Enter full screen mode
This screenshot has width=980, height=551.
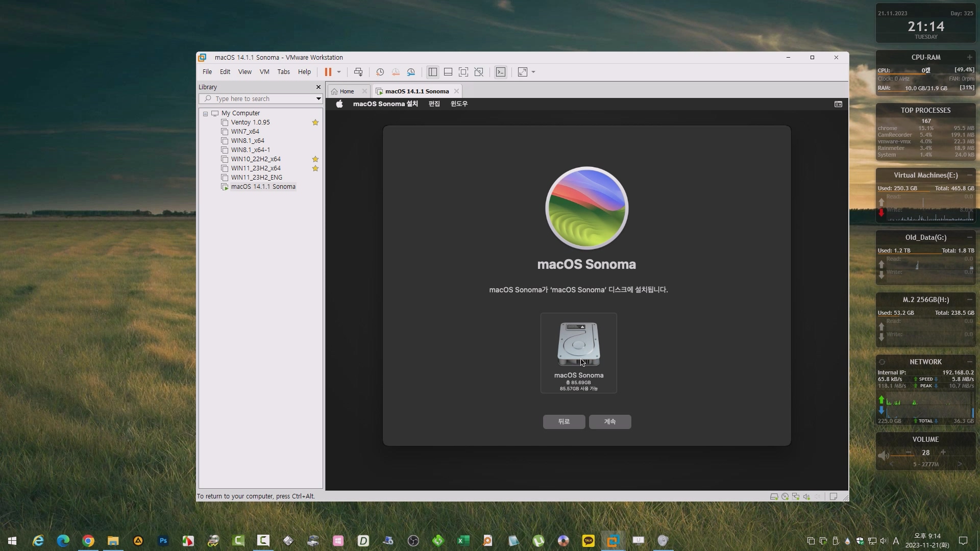coord(463,72)
